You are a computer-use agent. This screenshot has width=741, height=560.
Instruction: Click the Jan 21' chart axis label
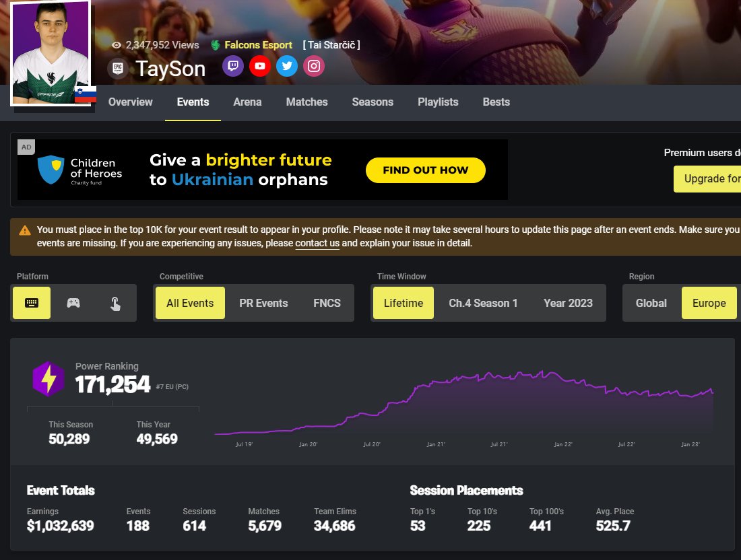[x=436, y=444]
